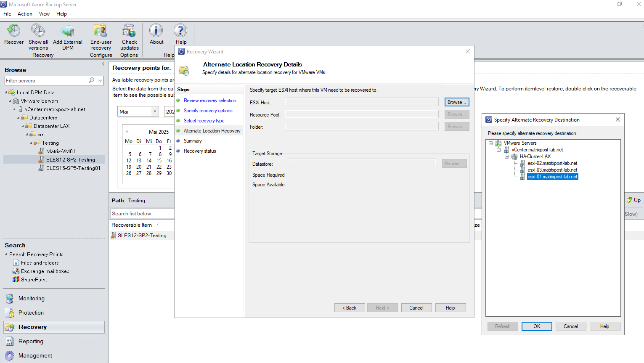Open Reporting workspace
Screen dimensions: 644x363
(x=31, y=341)
